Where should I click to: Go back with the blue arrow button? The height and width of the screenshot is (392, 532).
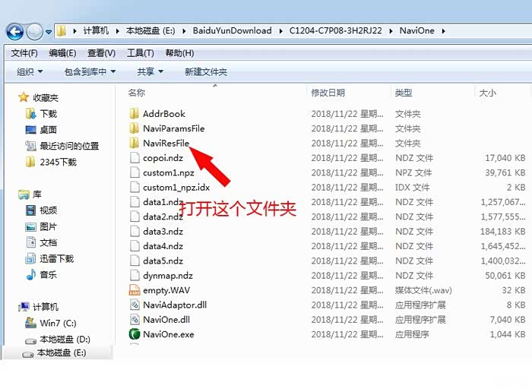click(x=15, y=32)
